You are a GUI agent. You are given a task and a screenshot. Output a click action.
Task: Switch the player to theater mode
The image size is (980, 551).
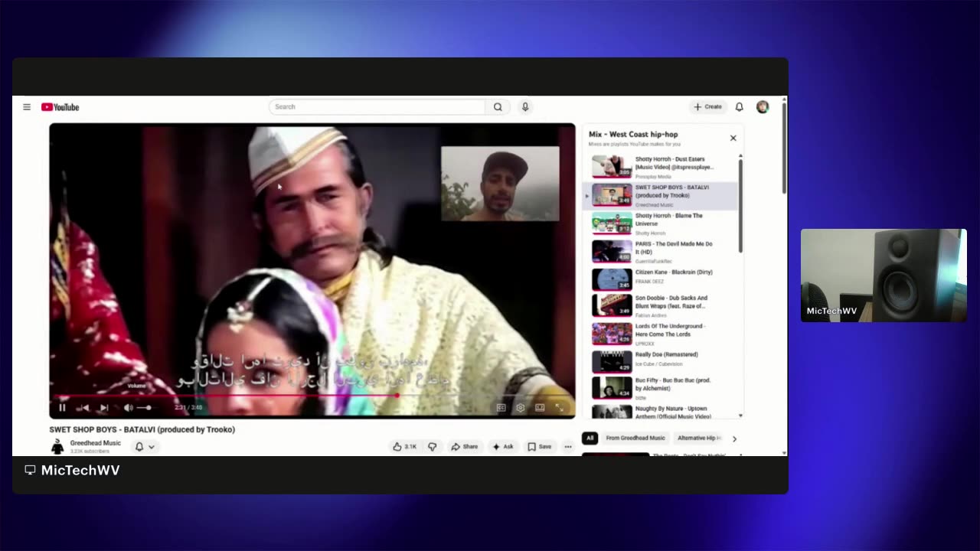coord(540,408)
